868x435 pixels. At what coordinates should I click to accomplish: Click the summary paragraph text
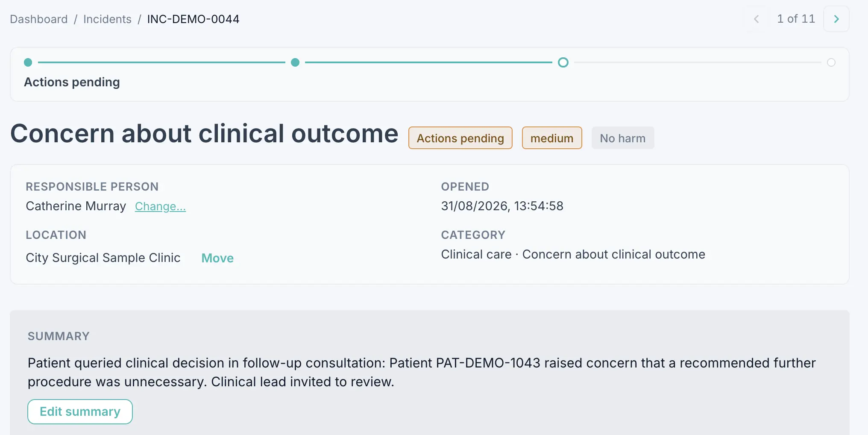point(422,372)
